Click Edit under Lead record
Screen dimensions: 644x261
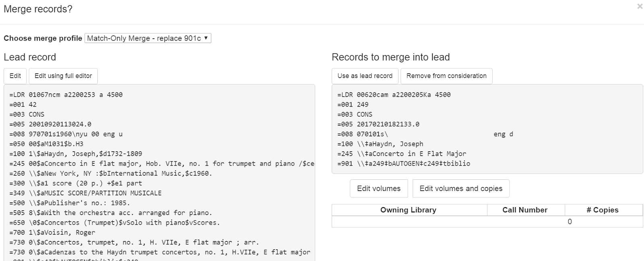15,76
